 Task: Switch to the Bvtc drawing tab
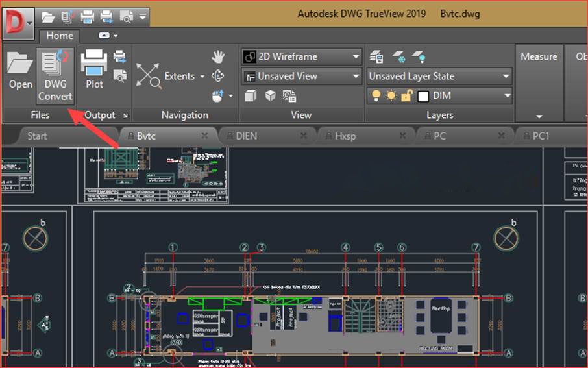[146, 136]
